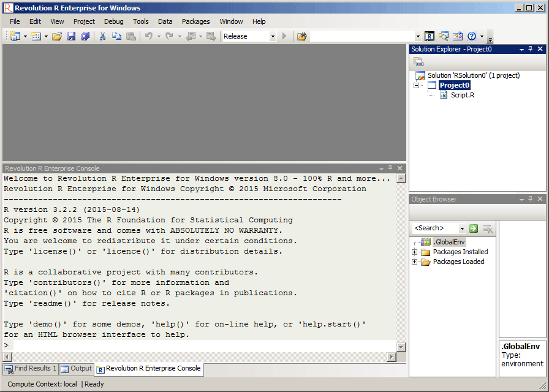
Task: Toggle auto-hide pin on Console panel
Action: (390, 168)
